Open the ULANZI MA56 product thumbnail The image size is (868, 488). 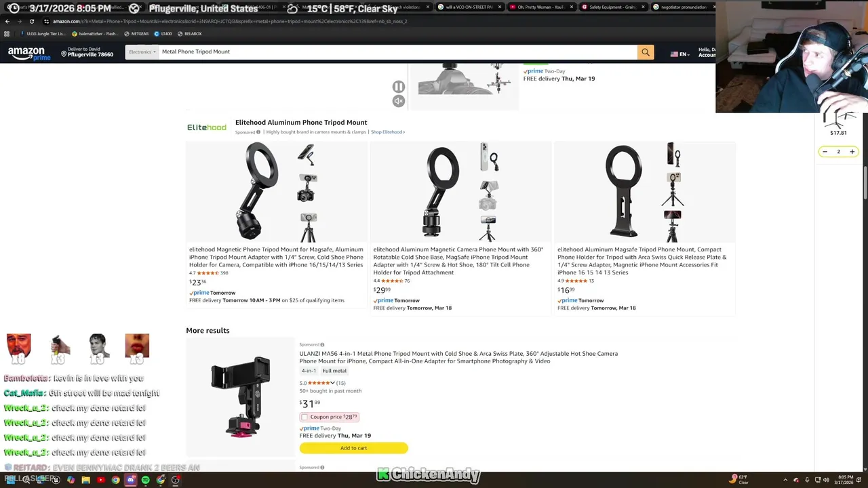(x=241, y=396)
